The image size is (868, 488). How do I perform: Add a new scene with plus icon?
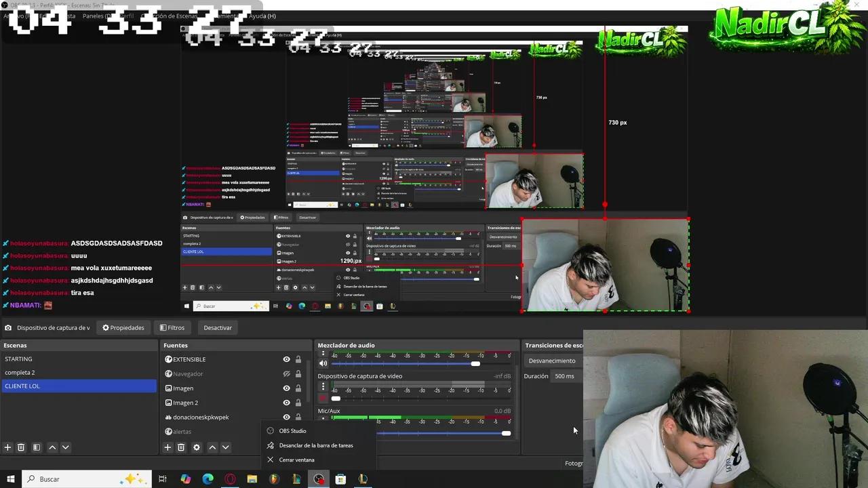(8, 447)
